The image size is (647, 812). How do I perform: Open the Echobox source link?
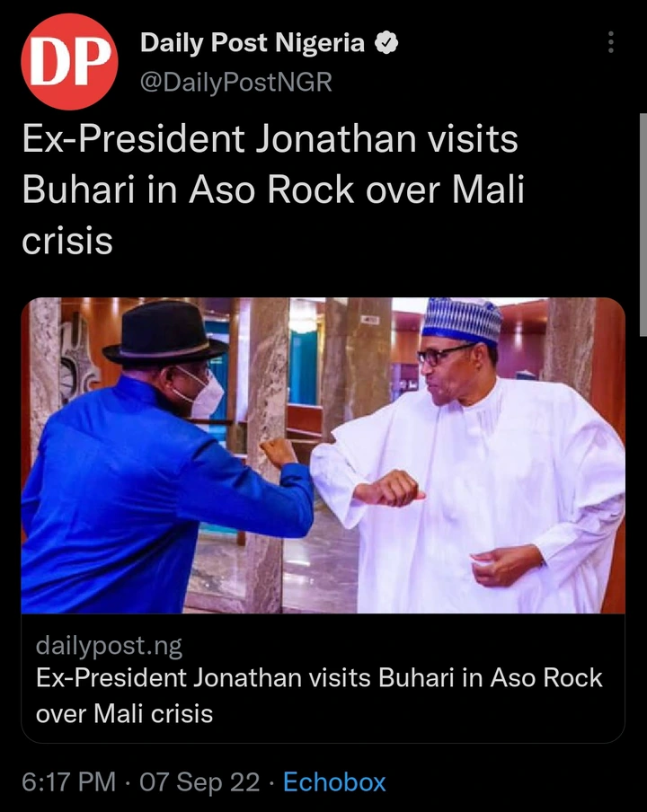coord(334,781)
